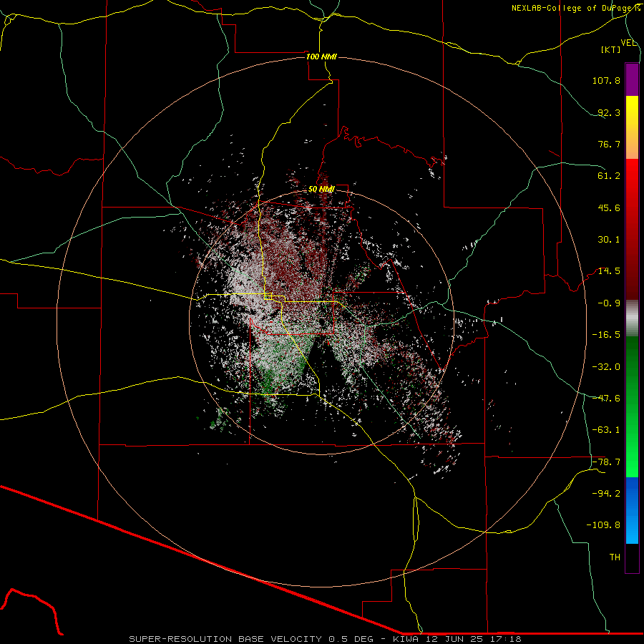Screen dimensions: 644x644
Task: Pick the gray near-zero segment of the scale
Action: point(632,318)
